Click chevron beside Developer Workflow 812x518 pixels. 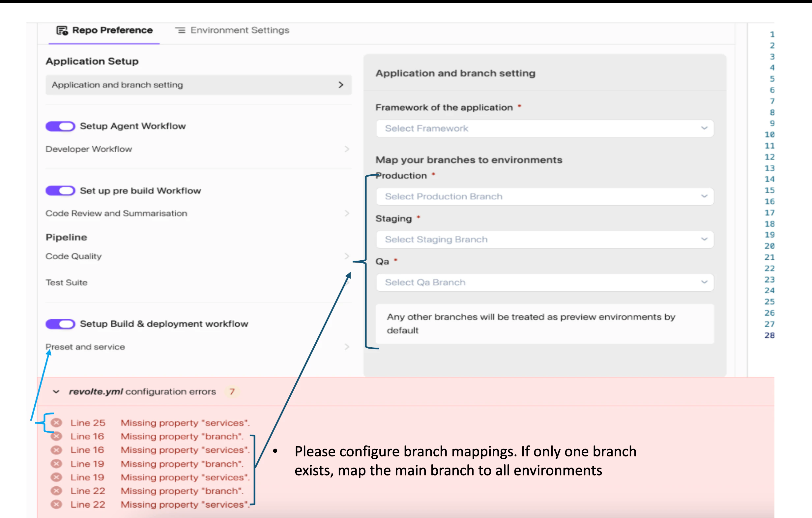347,149
